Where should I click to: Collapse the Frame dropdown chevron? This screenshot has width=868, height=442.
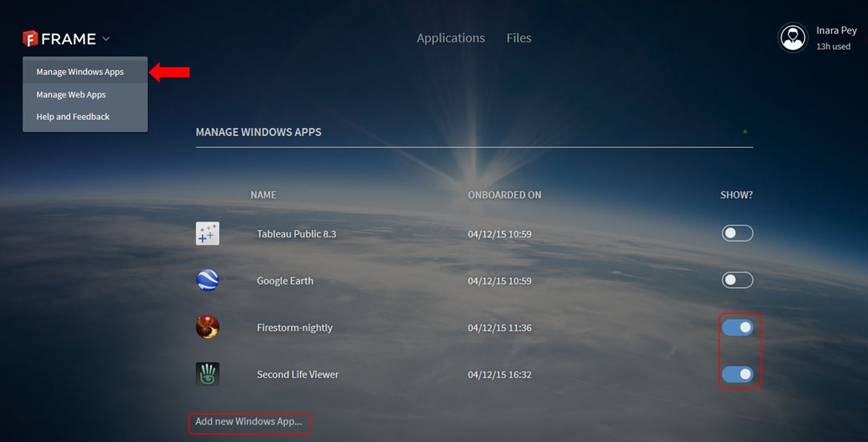106,39
